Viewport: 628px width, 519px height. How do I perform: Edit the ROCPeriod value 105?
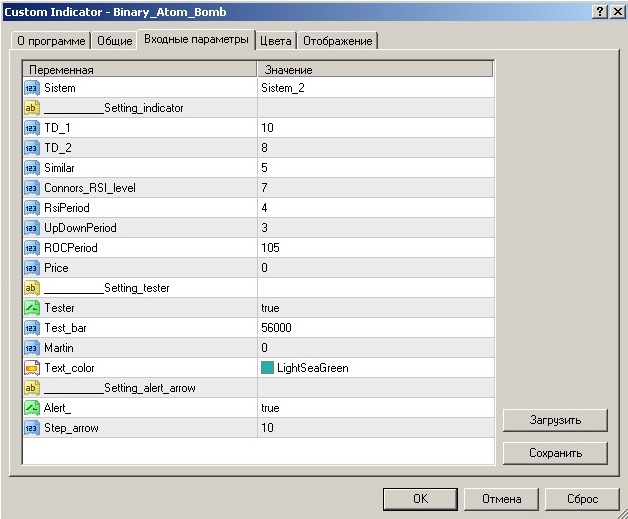[x=376, y=248]
